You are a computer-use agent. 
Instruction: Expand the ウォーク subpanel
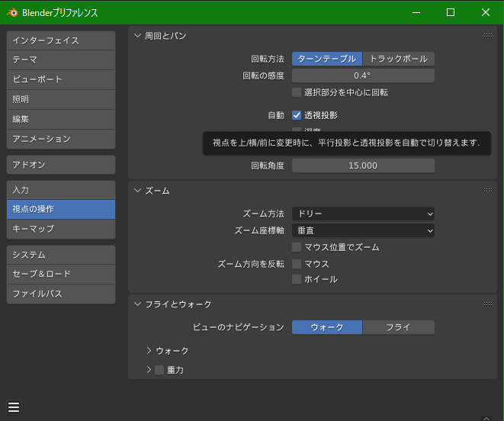pos(149,351)
